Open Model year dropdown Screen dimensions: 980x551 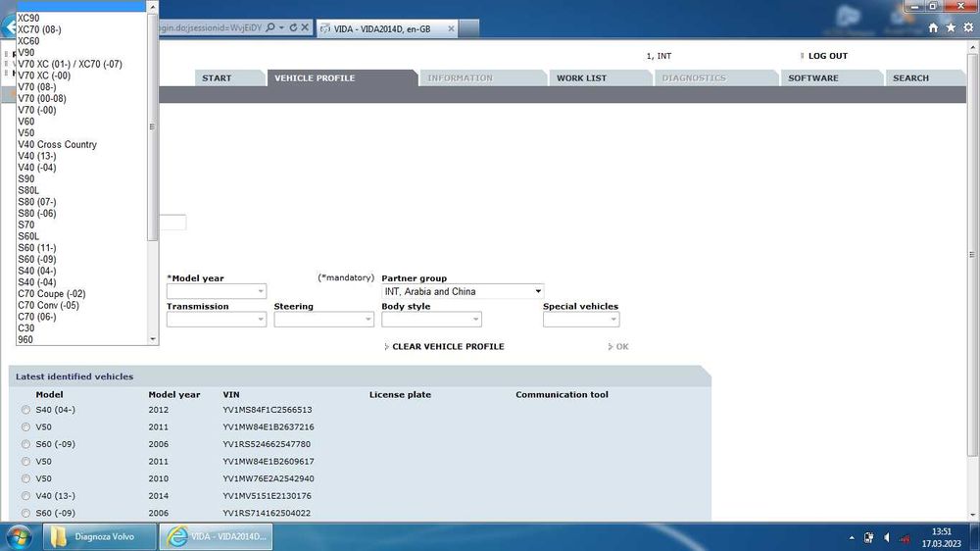[217, 291]
